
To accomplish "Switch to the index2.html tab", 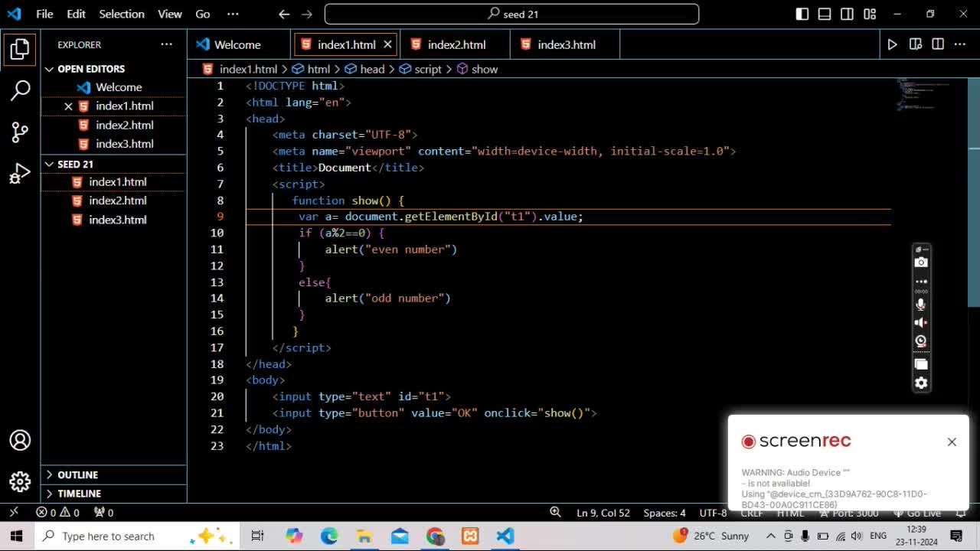I will tap(456, 44).
